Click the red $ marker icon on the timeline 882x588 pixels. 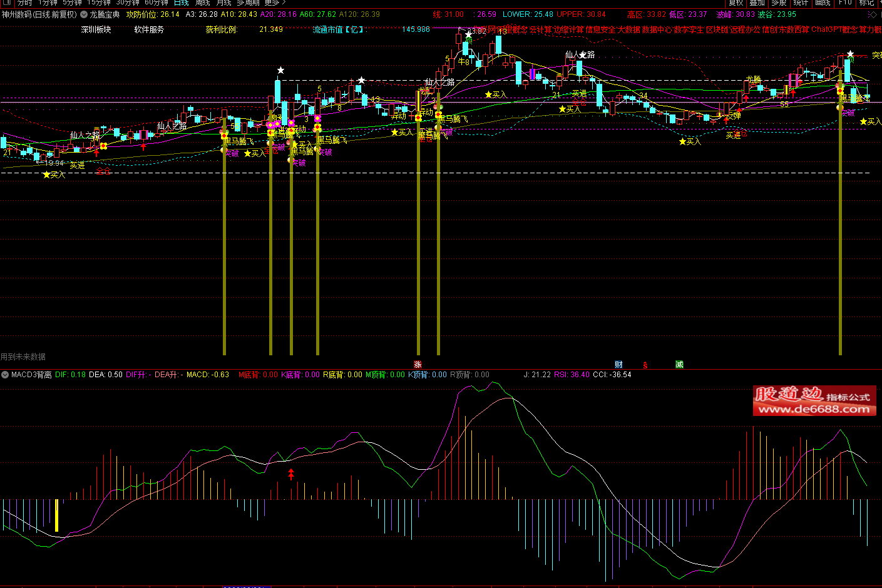click(645, 365)
